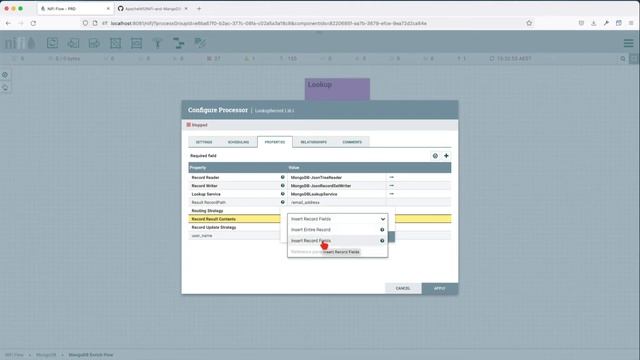Open help icon for Record Writer

pyautogui.click(x=282, y=186)
